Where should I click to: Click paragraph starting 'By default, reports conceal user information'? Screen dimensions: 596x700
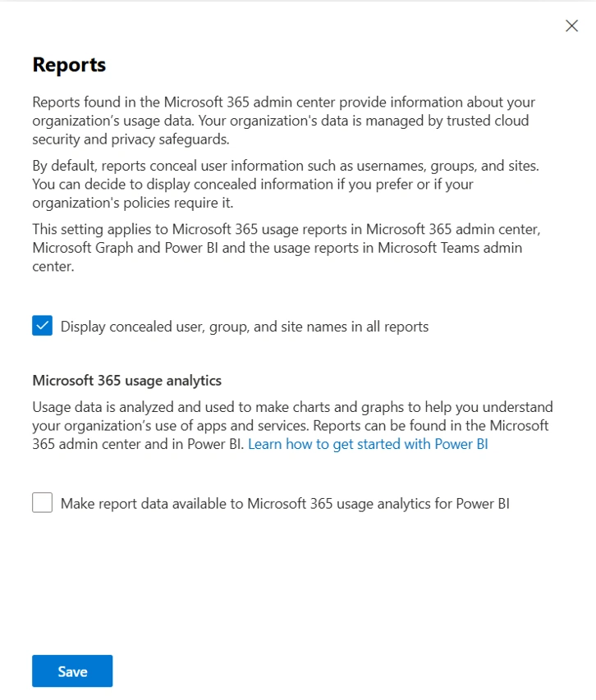coord(286,184)
